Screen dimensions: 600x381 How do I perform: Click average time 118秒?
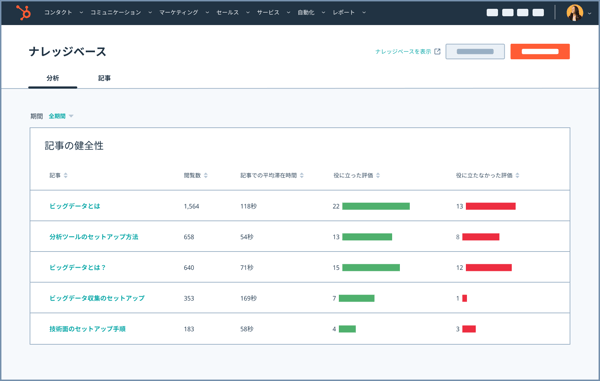(x=248, y=206)
